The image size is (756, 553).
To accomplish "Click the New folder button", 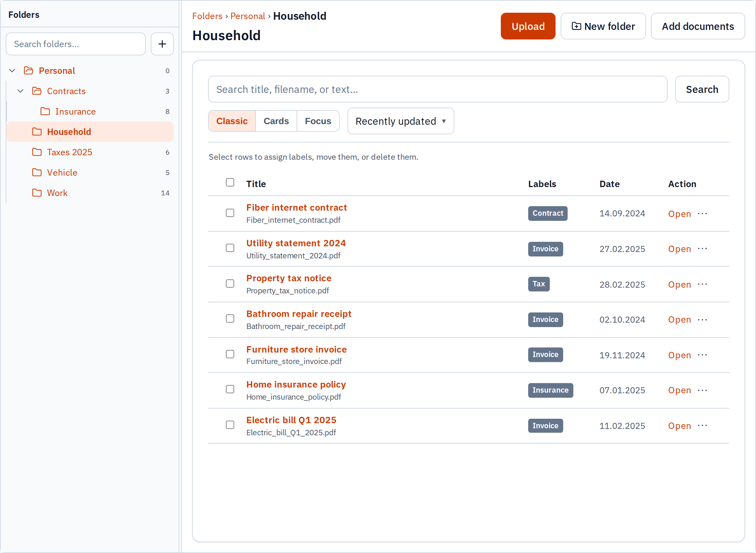I will pyautogui.click(x=603, y=26).
